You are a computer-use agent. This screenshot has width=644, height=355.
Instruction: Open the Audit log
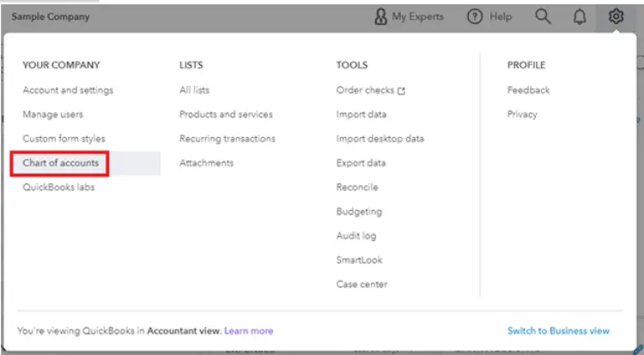click(x=356, y=236)
